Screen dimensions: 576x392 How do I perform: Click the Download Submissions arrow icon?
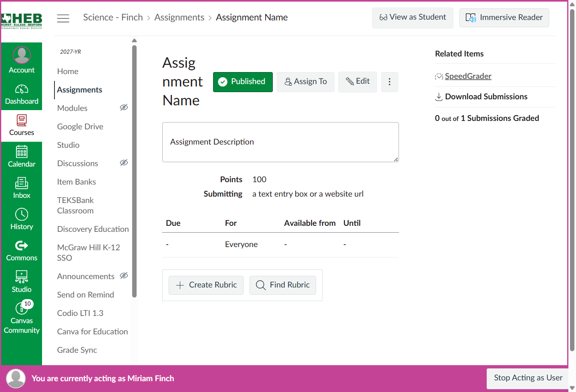point(439,97)
